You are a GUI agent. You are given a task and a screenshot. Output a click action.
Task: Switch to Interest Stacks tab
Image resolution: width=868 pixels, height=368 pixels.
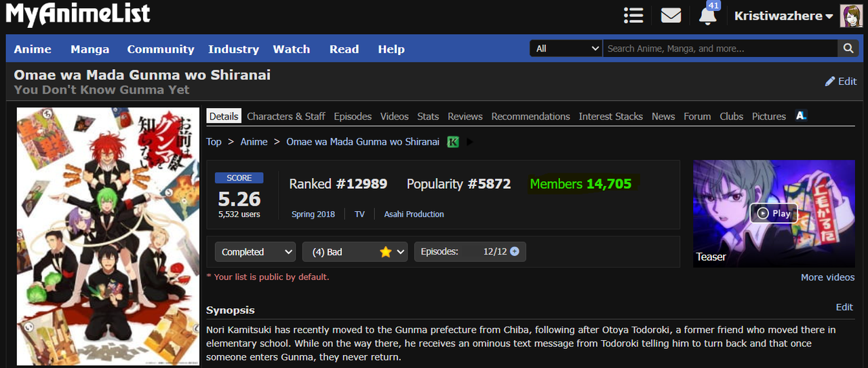pyautogui.click(x=611, y=116)
